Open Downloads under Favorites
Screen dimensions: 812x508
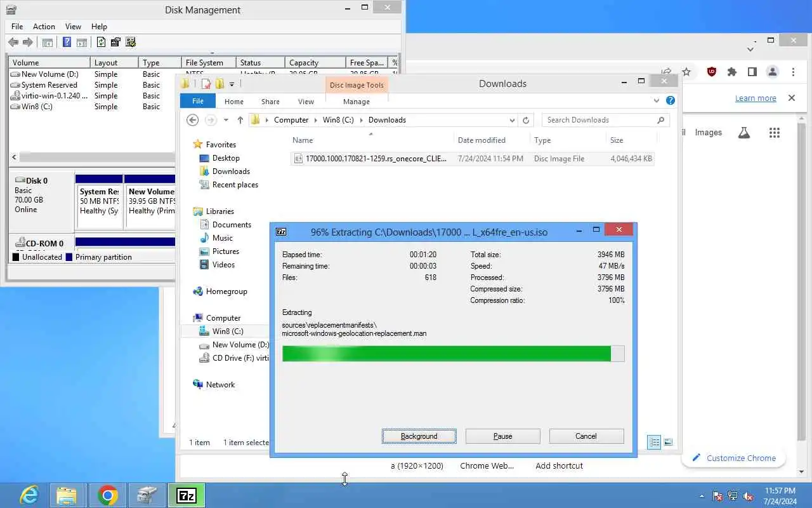pos(231,171)
